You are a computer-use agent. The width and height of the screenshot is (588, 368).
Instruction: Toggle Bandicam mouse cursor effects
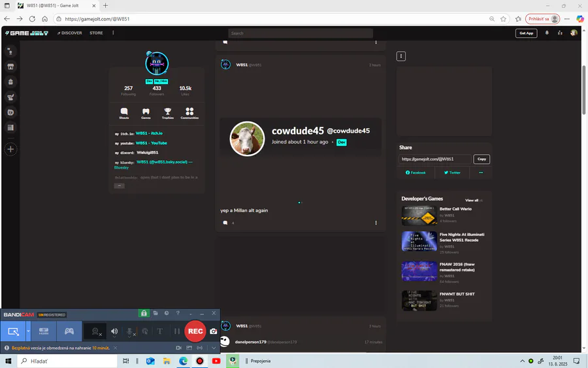point(145,331)
